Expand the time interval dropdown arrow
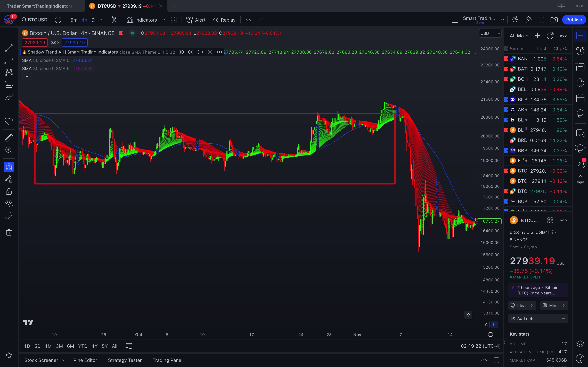This screenshot has height=367, width=588. [101, 20]
